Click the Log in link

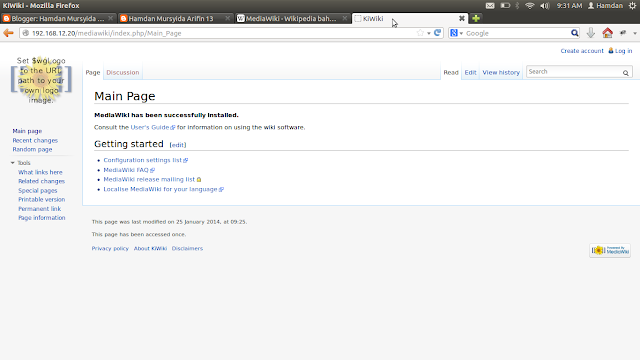tap(623, 51)
